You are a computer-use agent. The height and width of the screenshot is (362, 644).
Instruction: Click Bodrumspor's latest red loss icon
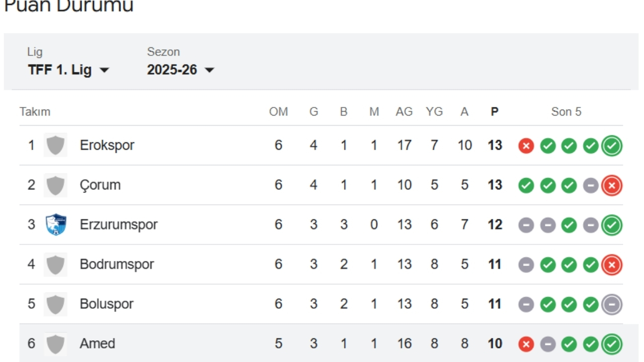coord(612,265)
